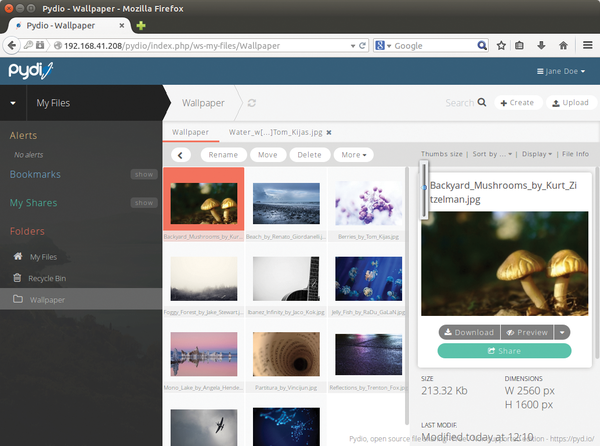600x446 pixels.
Task: Click the large mushroom preview image
Action: coord(505,264)
